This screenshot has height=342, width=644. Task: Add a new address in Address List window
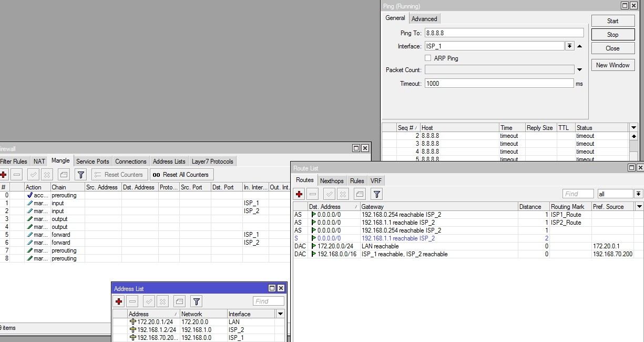click(119, 301)
